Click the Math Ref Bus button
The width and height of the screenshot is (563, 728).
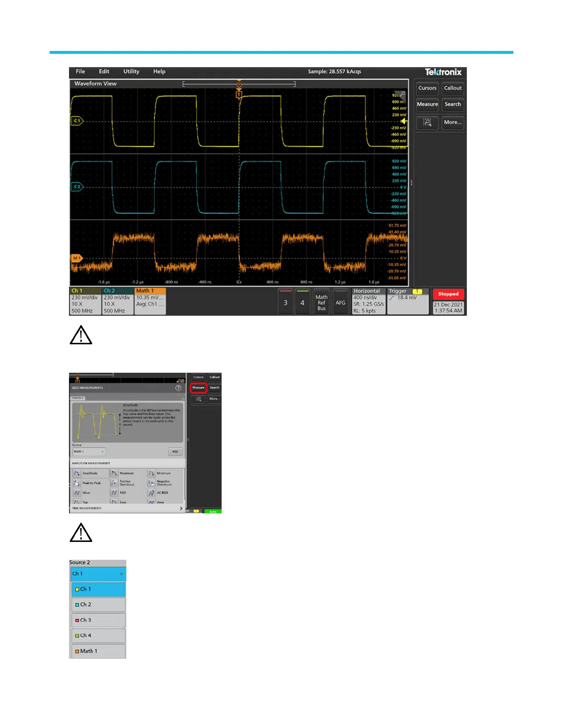point(322,302)
